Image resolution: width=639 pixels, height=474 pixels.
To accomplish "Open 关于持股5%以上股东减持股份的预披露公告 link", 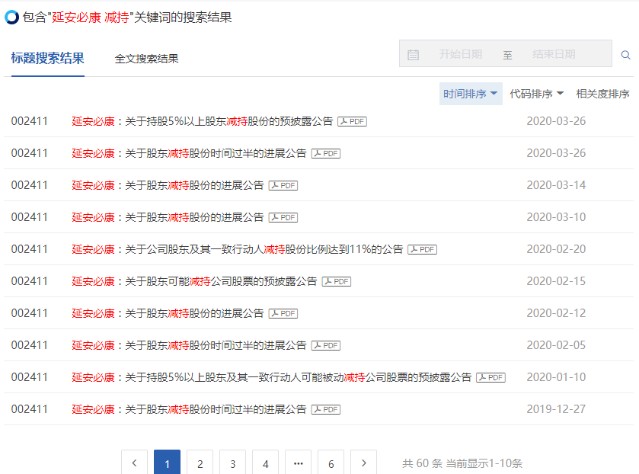I will [x=203, y=121].
